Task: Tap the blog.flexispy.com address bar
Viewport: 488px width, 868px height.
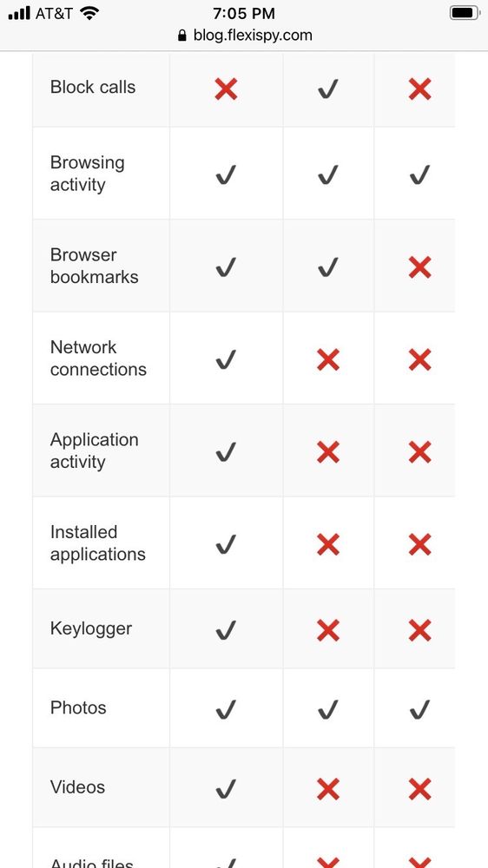Action: (244, 36)
